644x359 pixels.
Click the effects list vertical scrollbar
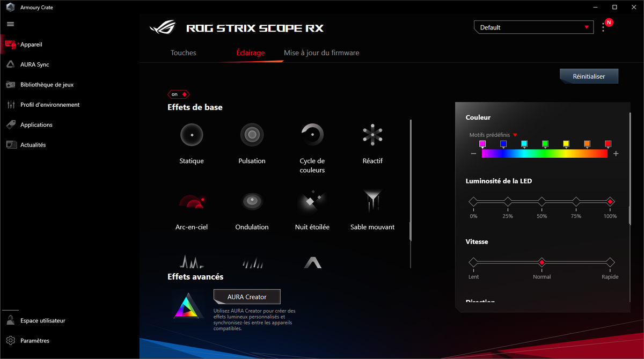[411, 180]
